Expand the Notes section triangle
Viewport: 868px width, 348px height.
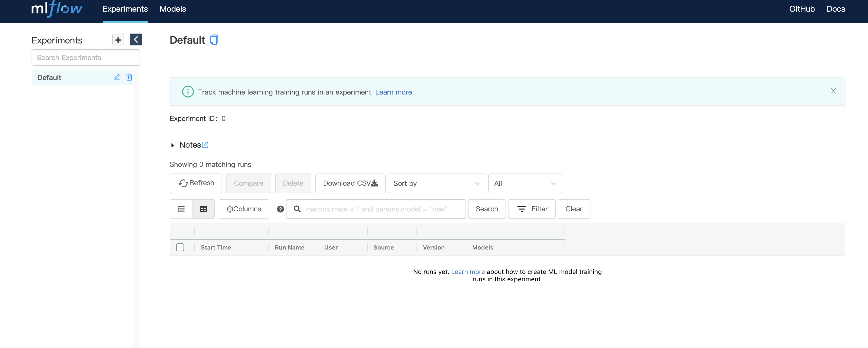coord(172,145)
